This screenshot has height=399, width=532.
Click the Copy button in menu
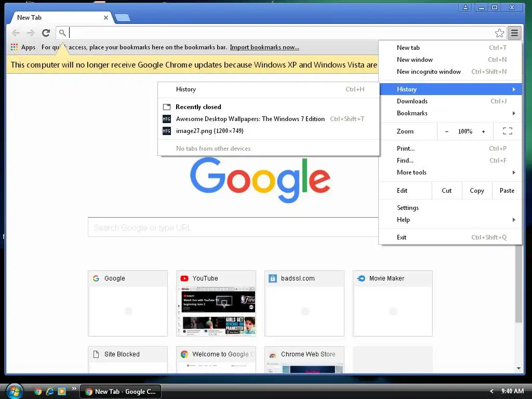click(x=477, y=190)
